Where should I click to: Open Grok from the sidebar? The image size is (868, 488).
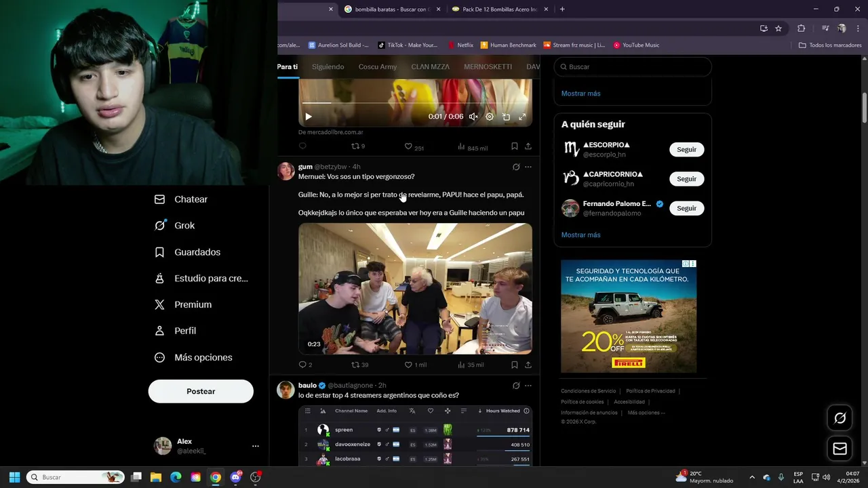174,226
